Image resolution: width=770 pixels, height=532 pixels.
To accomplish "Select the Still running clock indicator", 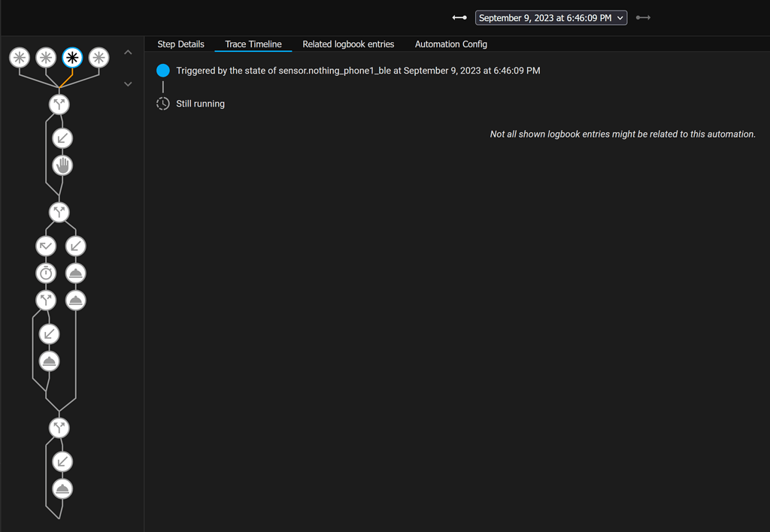I will tap(162, 104).
